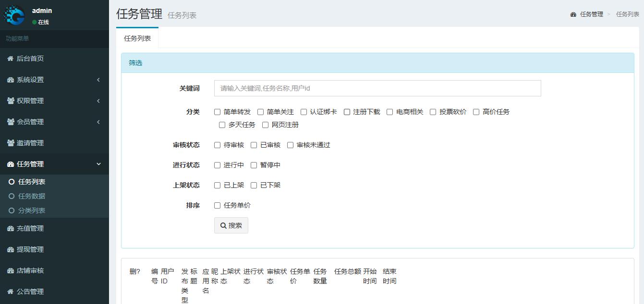Screen dimensions: 644x304
Task: Click the keyword search input field
Action: tap(377, 88)
